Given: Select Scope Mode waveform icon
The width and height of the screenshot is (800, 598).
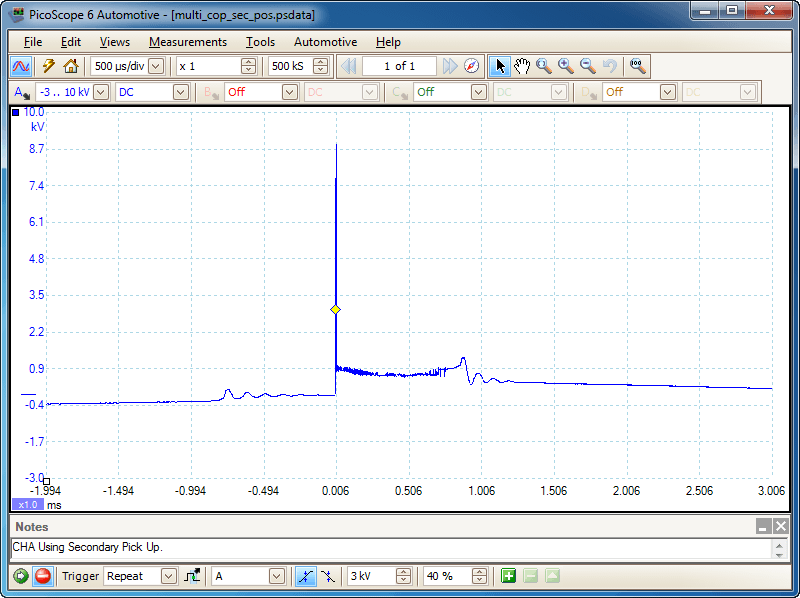Looking at the screenshot, I should 21,66.
